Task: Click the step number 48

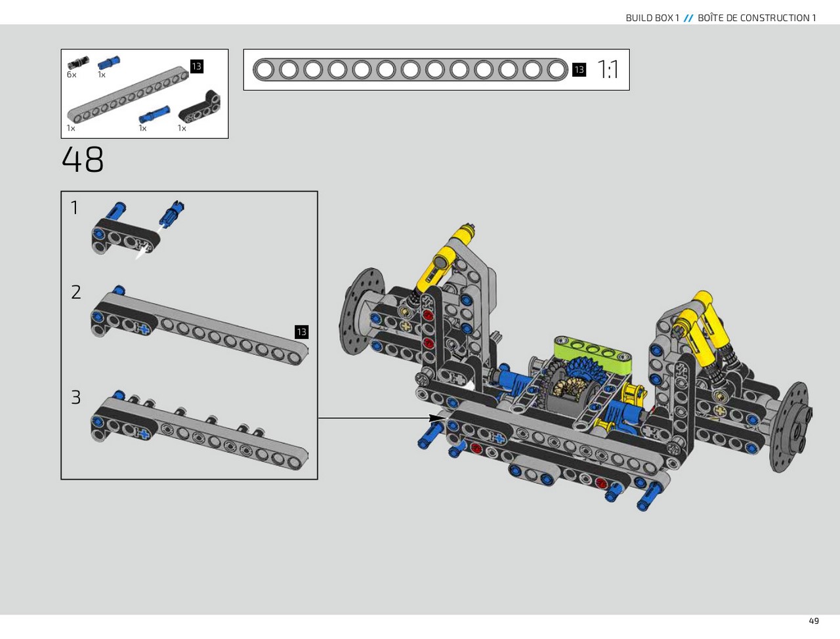Action: (83, 159)
